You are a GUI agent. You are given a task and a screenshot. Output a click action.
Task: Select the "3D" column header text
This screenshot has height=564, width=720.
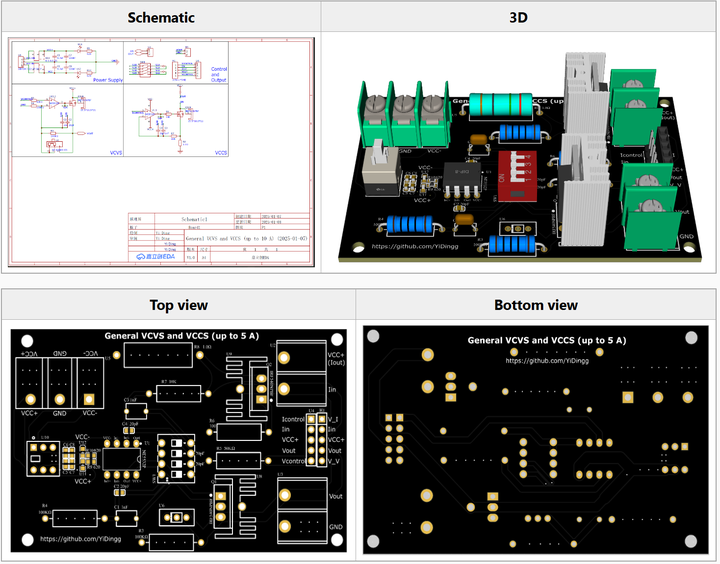click(518, 17)
